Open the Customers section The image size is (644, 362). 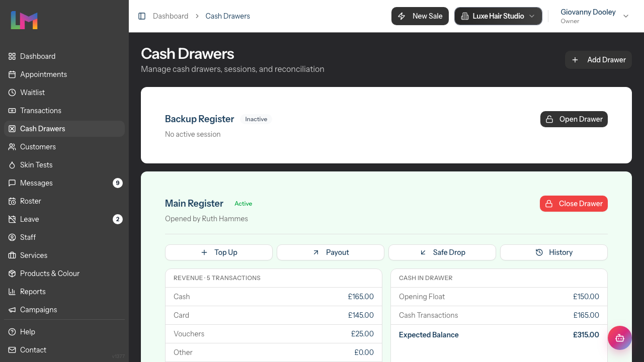(x=64, y=147)
